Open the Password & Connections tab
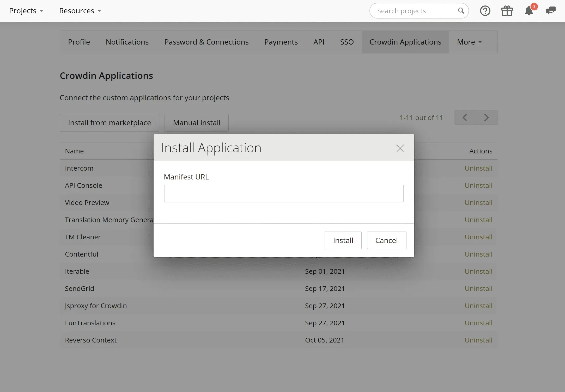Image resolution: width=565 pixels, height=392 pixels. (x=206, y=42)
